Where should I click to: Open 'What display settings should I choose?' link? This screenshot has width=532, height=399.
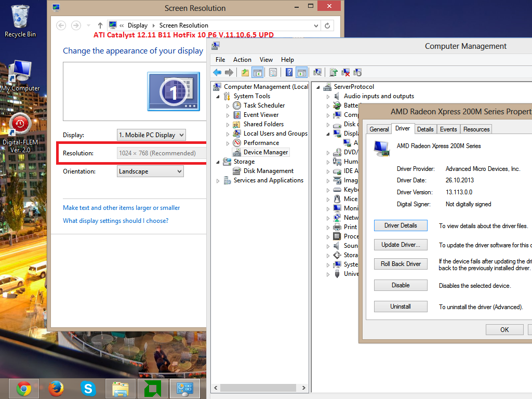coord(115,221)
